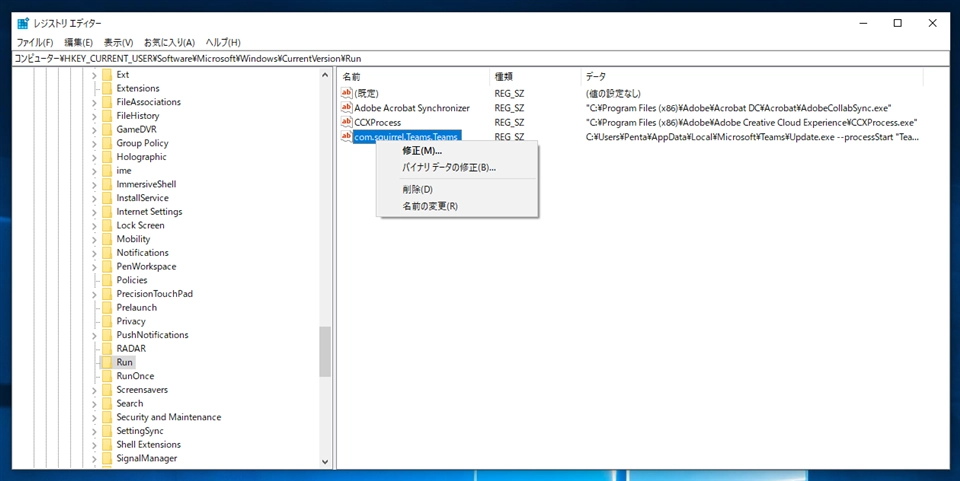Click the folder icon of Policies
The height and width of the screenshot is (481, 960).
[107, 280]
